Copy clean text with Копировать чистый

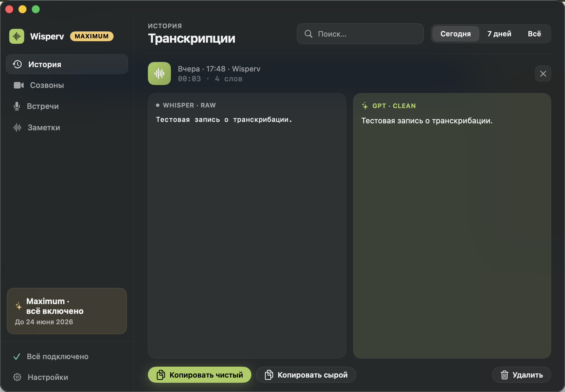tap(199, 375)
